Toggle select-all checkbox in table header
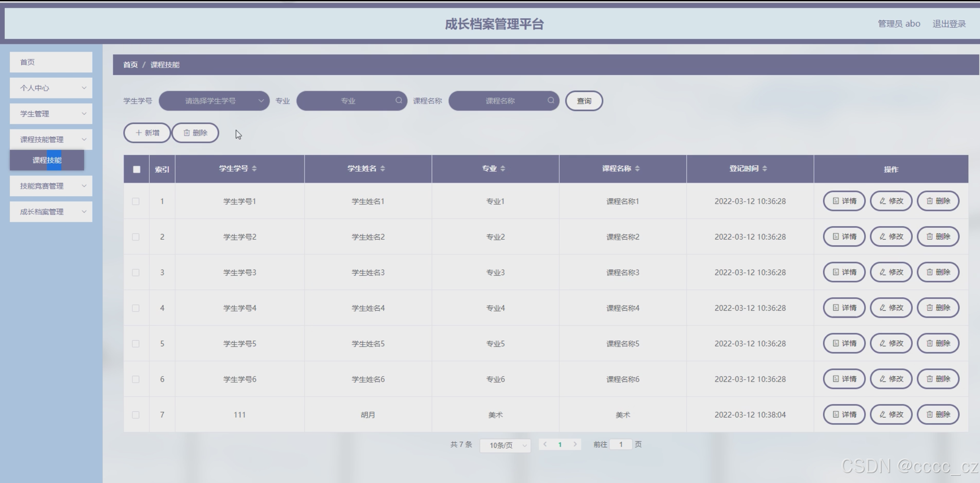Image resolution: width=980 pixels, height=483 pixels. click(137, 169)
